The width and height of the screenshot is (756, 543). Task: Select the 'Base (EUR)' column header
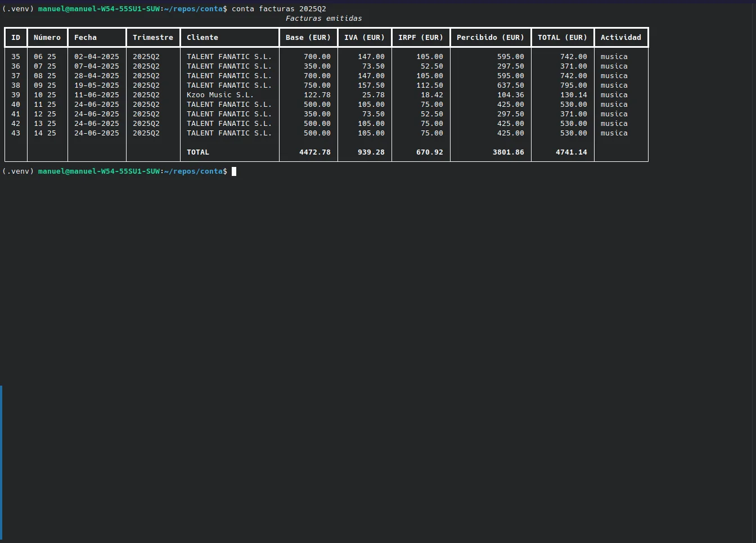coord(308,38)
